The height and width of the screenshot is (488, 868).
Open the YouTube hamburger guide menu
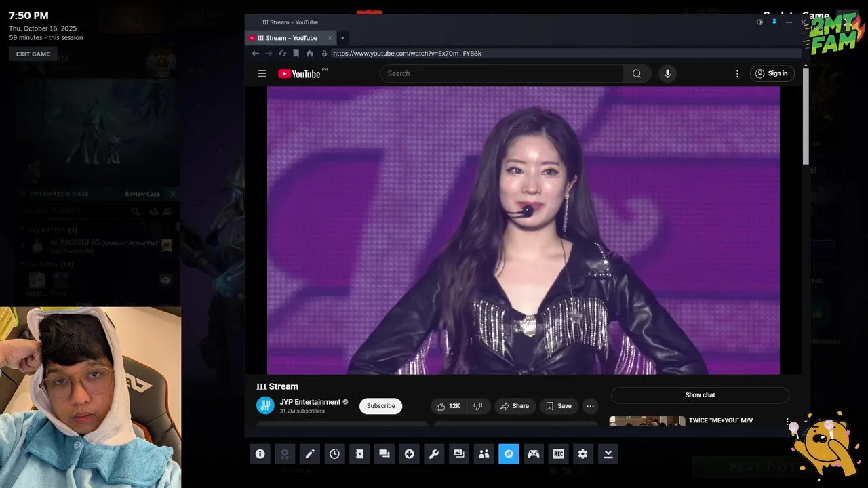pyautogui.click(x=262, y=73)
